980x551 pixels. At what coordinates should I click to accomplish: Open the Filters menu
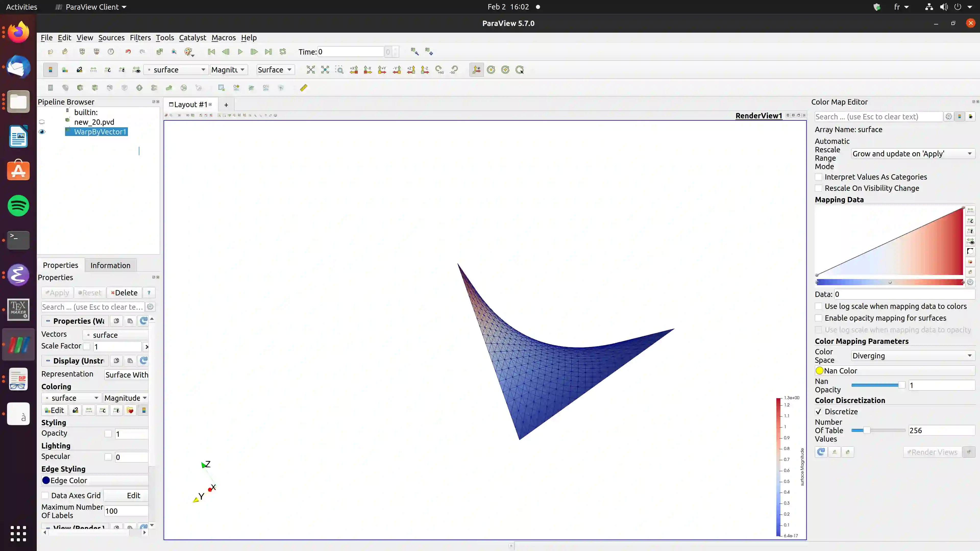coord(140,38)
